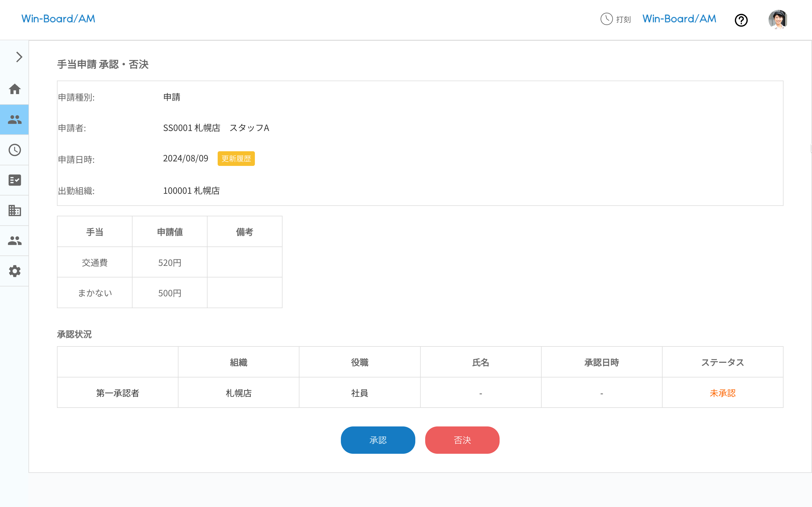Open the checklist icon in sidebar
Image resolution: width=812 pixels, height=507 pixels.
pyautogui.click(x=14, y=180)
